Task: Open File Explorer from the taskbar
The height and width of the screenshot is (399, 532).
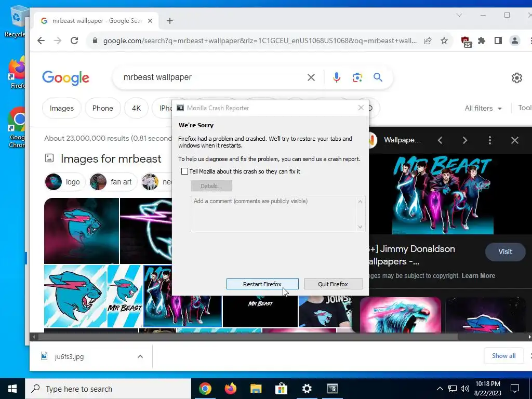Action: point(256,389)
